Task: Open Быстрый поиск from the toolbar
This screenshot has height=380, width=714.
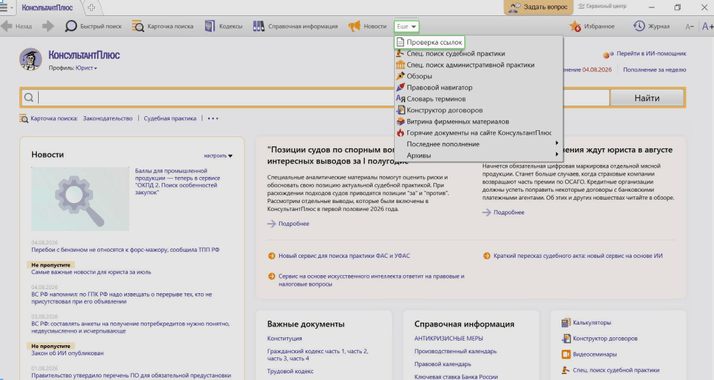Action: tap(93, 26)
